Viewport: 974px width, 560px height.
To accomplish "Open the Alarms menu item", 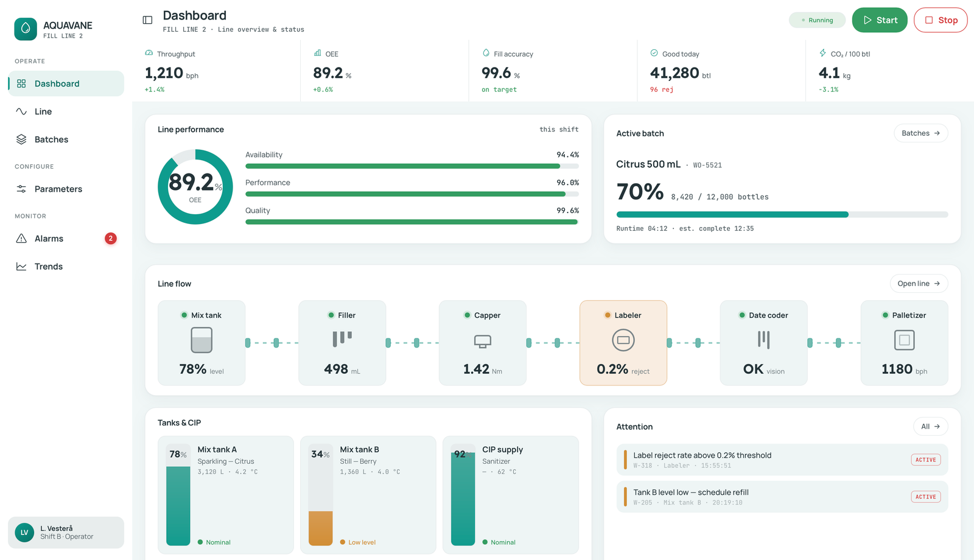I will [66, 239].
